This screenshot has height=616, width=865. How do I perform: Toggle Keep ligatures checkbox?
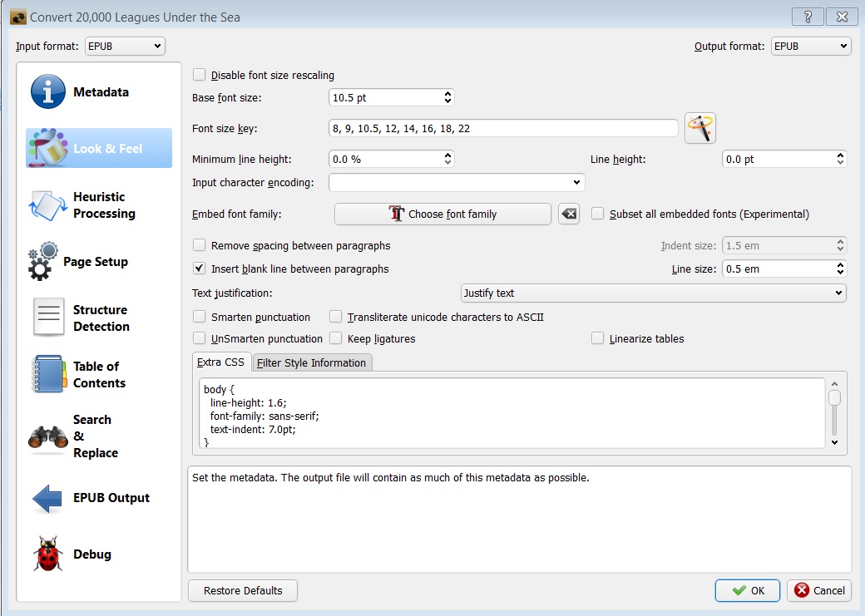(x=335, y=338)
